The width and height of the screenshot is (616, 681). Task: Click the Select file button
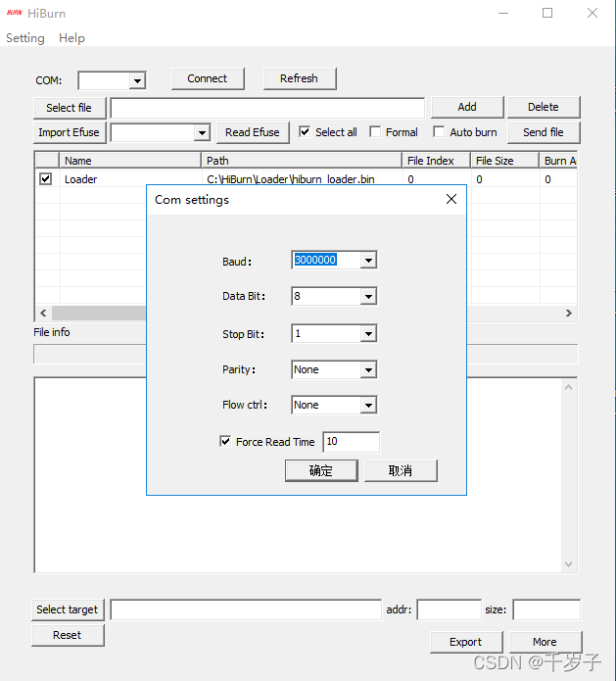click(x=70, y=108)
